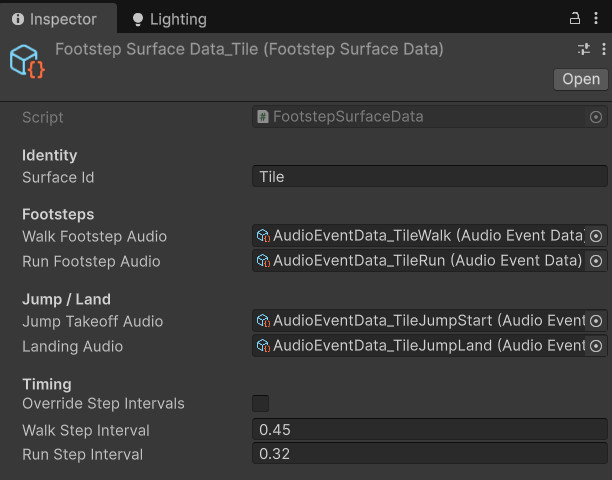Click the Override Step Intervals label
The height and width of the screenshot is (480, 612).
(x=103, y=404)
